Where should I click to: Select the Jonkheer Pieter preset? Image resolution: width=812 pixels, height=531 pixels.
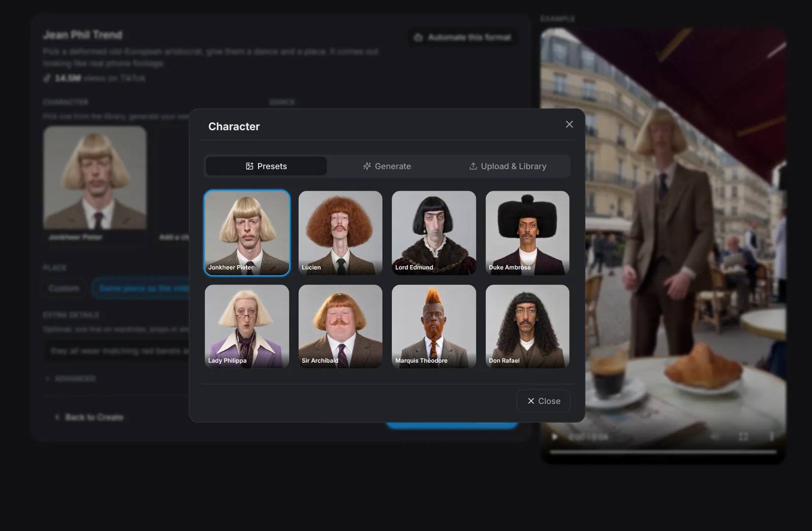(247, 233)
